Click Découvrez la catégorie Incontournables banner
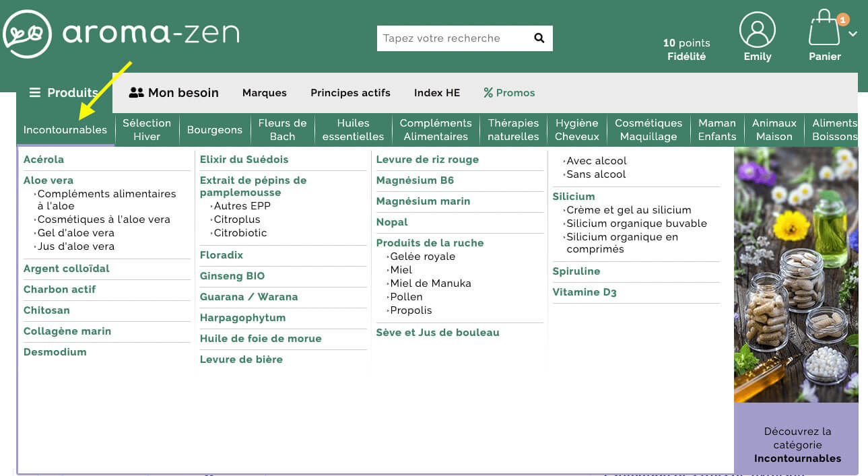The height and width of the screenshot is (476, 868). tap(797, 438)
